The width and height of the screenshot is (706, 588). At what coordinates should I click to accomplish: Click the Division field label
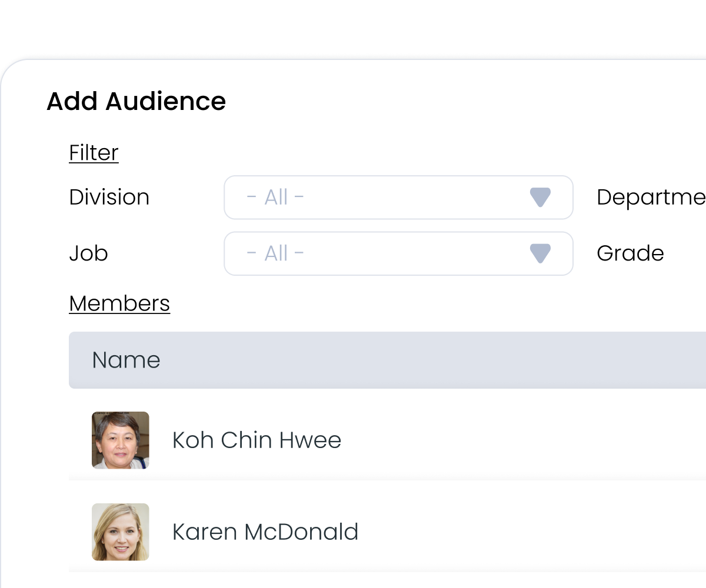pyautogui.click(x=109, y=197)
